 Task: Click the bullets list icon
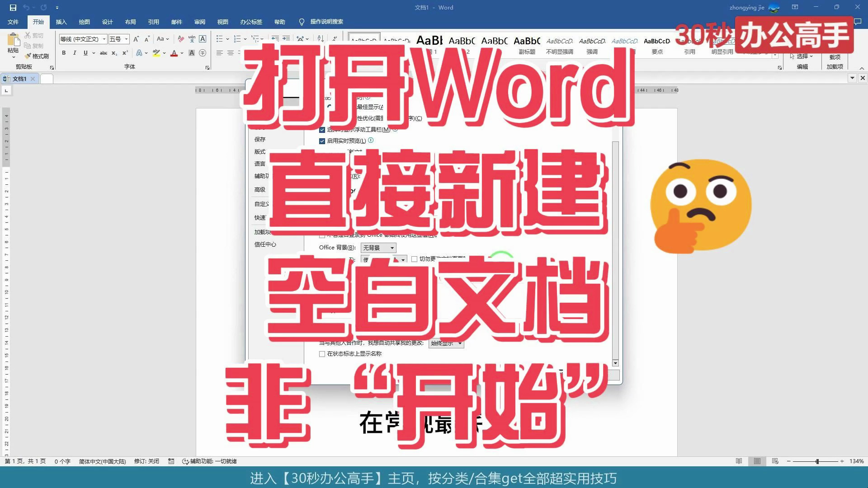coord(219,39)
